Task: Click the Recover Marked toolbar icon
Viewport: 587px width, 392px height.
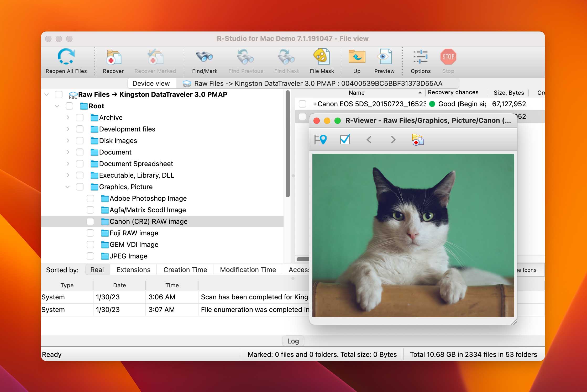Action: pyautogui.click(x=155, y=57)
